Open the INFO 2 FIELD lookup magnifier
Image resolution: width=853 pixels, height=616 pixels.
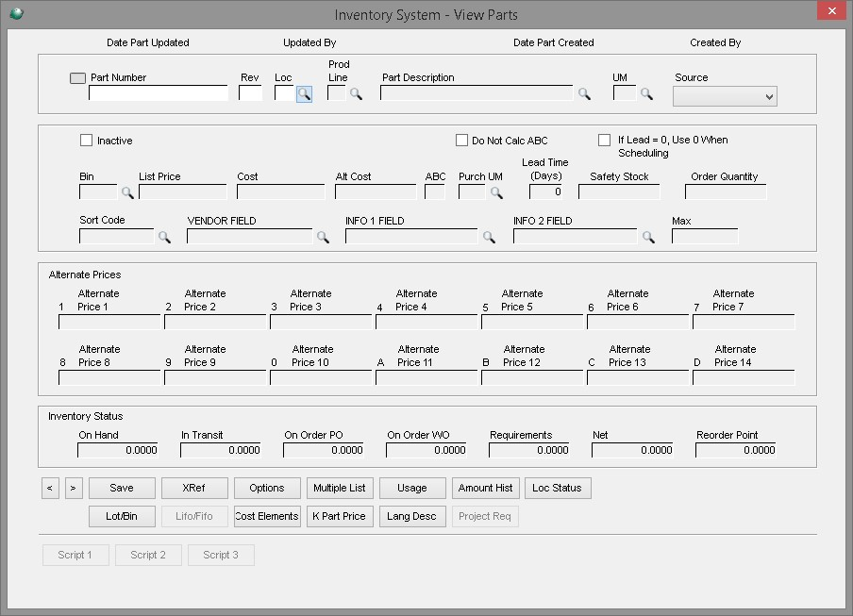tap(648, 237)
